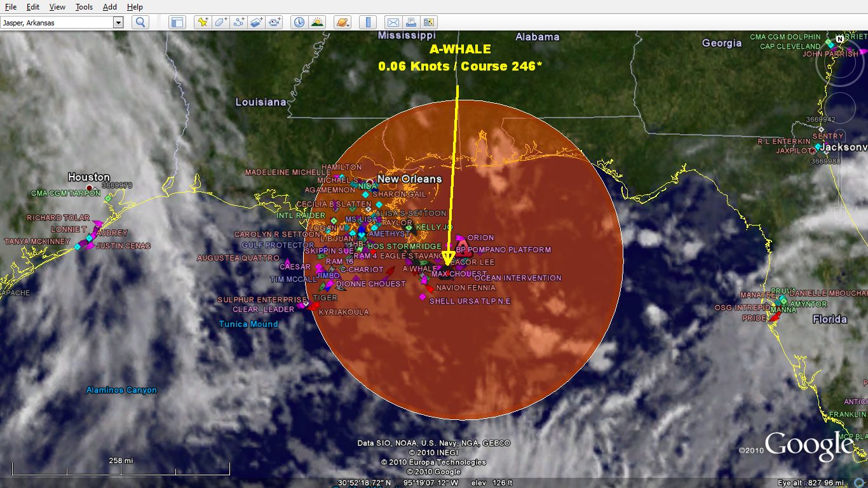Open the File menu
Viewport: 868px width, 488px height.
click(x=11, y=7)
